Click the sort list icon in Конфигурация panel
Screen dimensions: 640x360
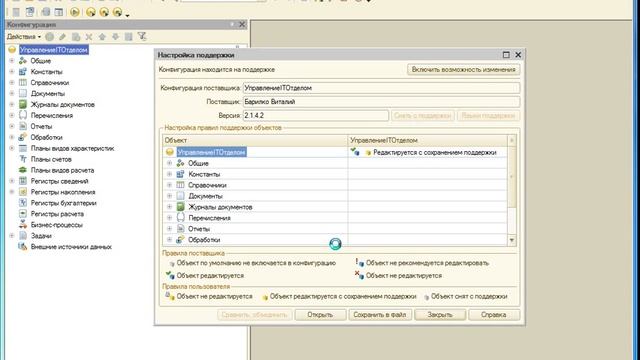(129, 37)
